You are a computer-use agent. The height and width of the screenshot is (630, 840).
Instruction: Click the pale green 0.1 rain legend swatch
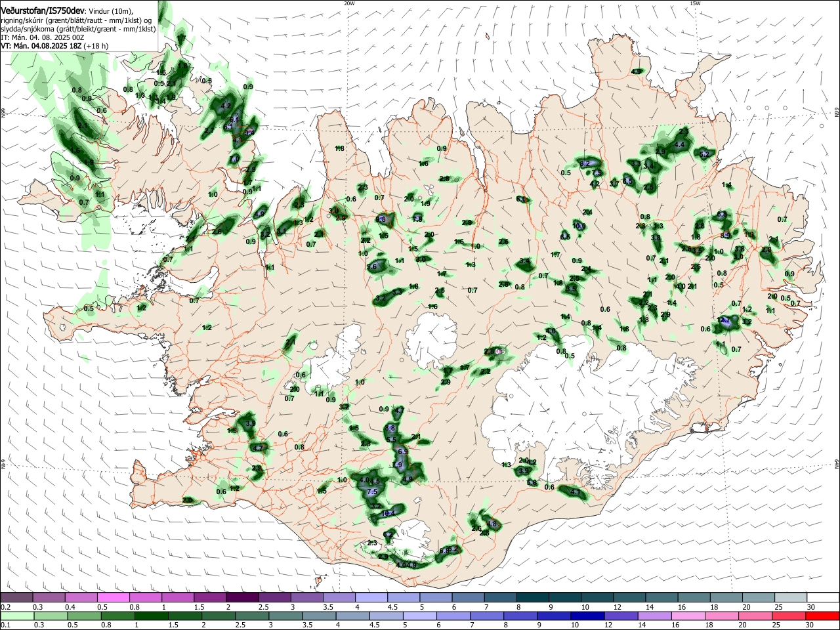tap(16, 616)
